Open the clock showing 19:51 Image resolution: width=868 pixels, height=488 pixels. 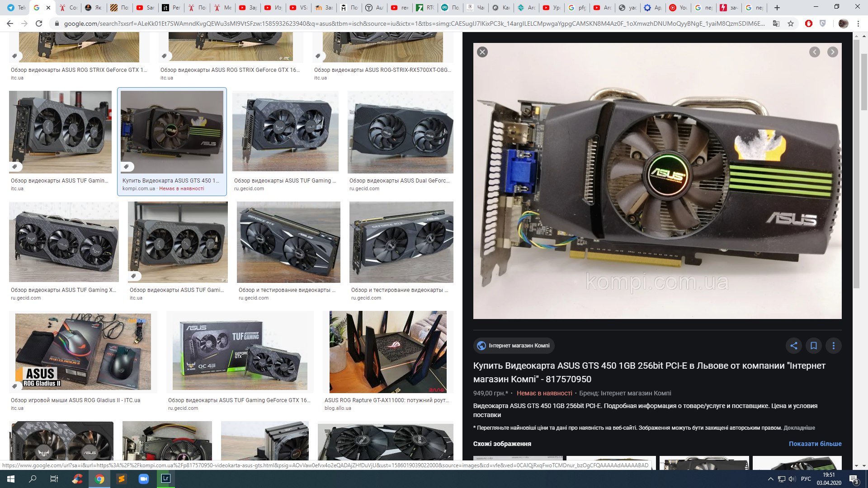click(829, 479)
